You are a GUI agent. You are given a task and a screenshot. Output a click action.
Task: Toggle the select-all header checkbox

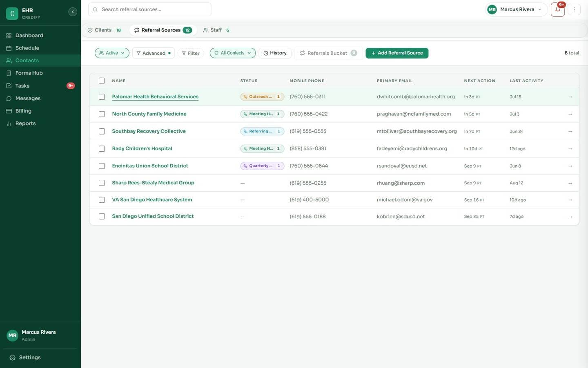pos(102,81)
